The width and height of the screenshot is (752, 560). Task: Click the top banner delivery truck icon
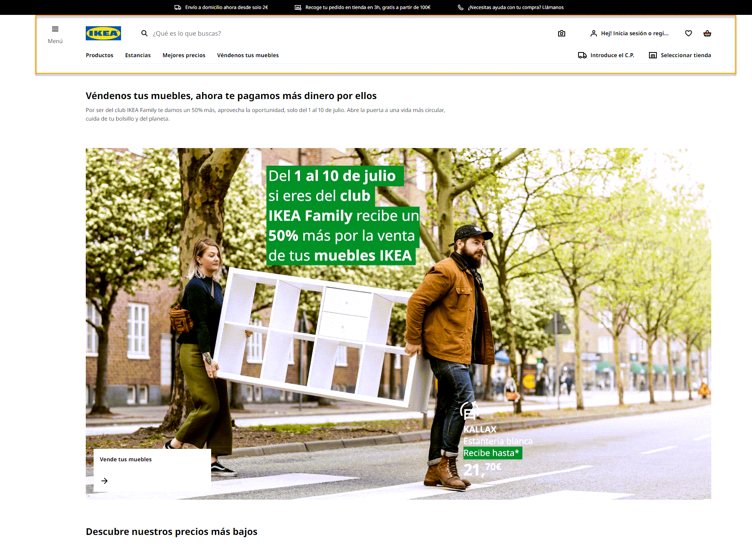(178, 7)
